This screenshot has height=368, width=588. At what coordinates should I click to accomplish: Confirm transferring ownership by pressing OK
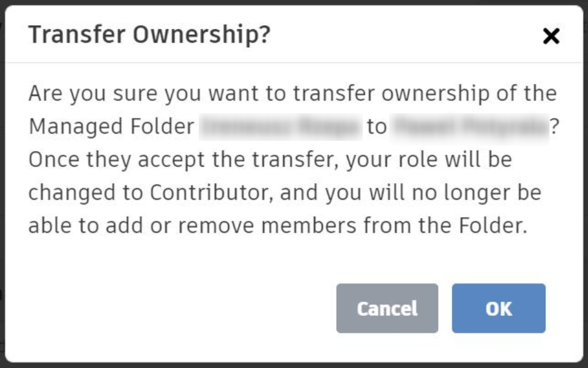[498, 309]
